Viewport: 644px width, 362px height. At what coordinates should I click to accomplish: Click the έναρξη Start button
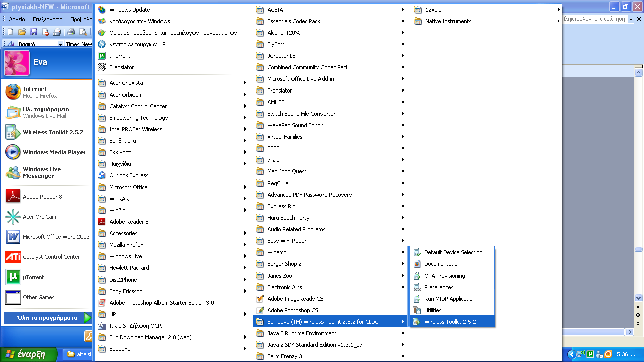(29, 354)
